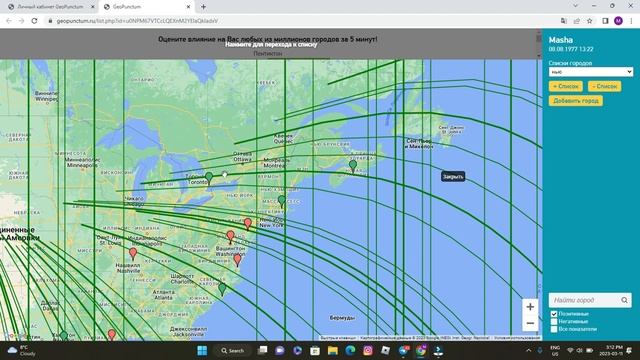Click the Добавить город button

576,100
